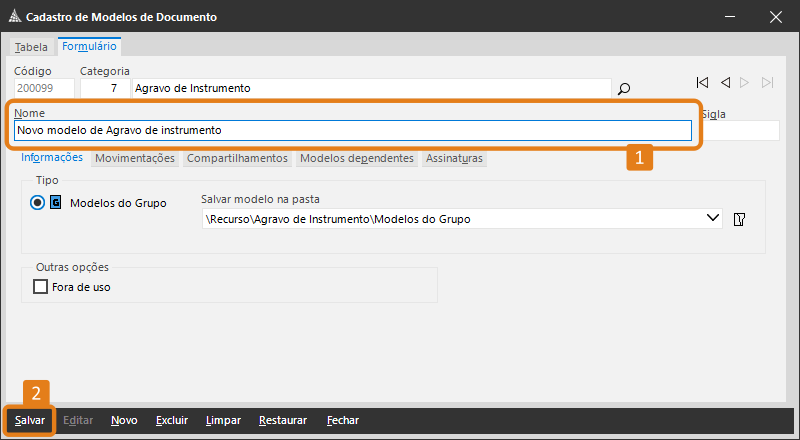Screen dimensions: 800x440
Task: Expand the Salvar modelo na pasta dropdown
Action: pos(713,218)
